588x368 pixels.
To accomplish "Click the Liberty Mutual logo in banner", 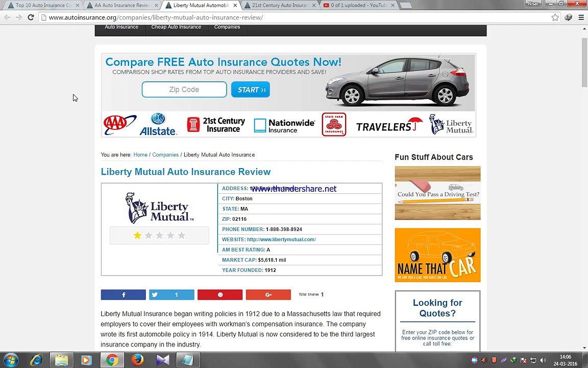I will pyautogui.click(x=452, y=125).
